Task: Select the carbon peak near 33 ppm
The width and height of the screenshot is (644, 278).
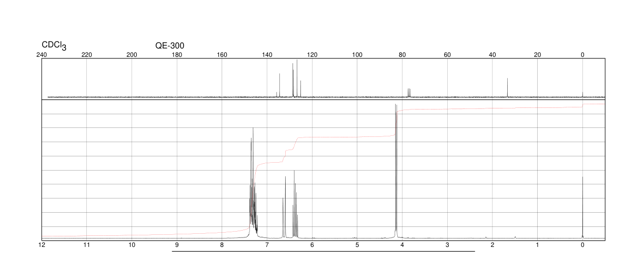Action: pos(507,87)
